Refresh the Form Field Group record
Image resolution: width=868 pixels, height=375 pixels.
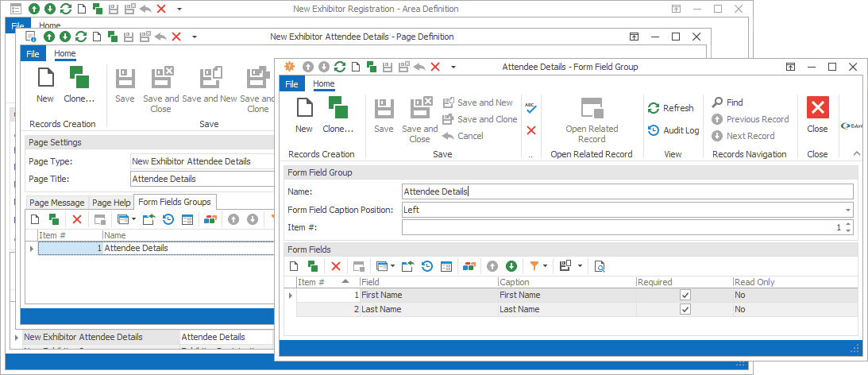pyautogui.click(x=670, y=108)
